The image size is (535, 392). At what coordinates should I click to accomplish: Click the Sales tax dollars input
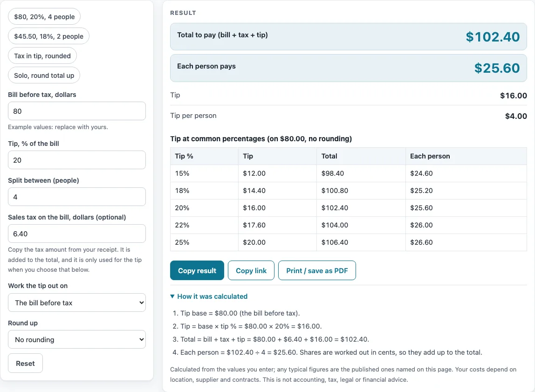pyautogui.click(x=77, y=234)
